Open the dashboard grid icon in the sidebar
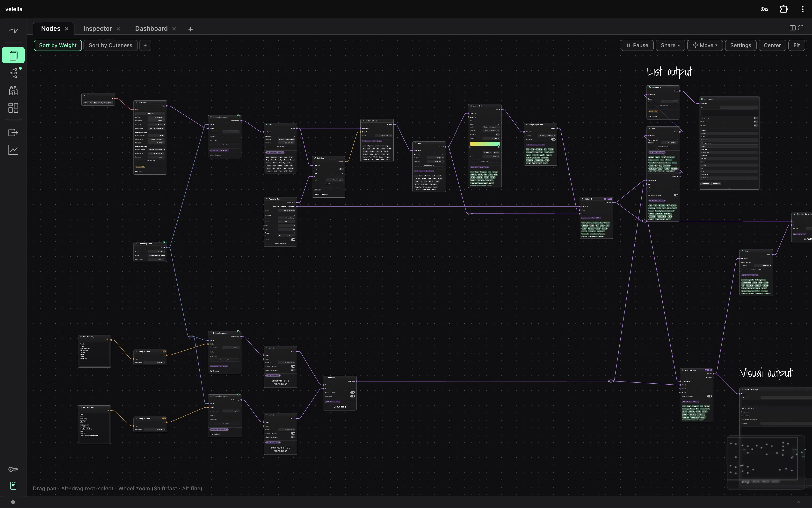Screen dimensions: 812x508 click(14, 108)
